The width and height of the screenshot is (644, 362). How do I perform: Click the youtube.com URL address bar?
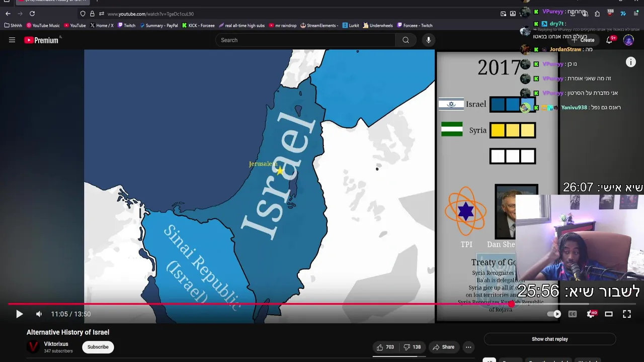point(150,14)
